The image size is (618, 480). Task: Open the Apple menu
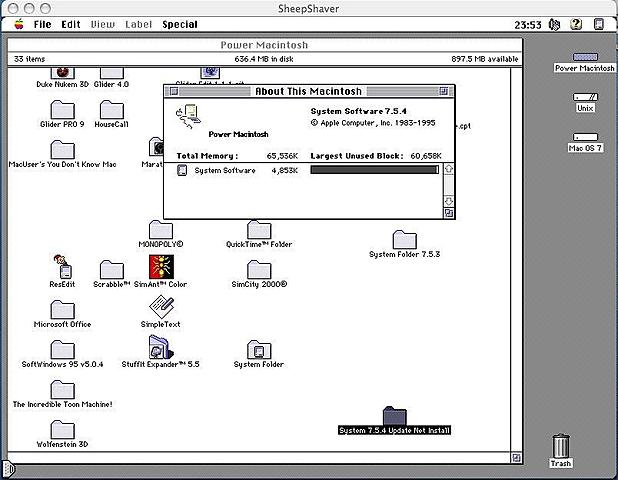pyautogui.click(x=19, y=24)
